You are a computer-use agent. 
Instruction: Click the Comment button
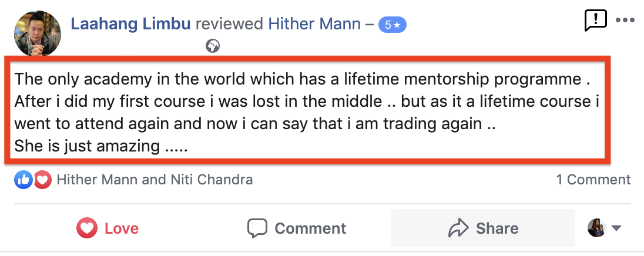point(297,228)
